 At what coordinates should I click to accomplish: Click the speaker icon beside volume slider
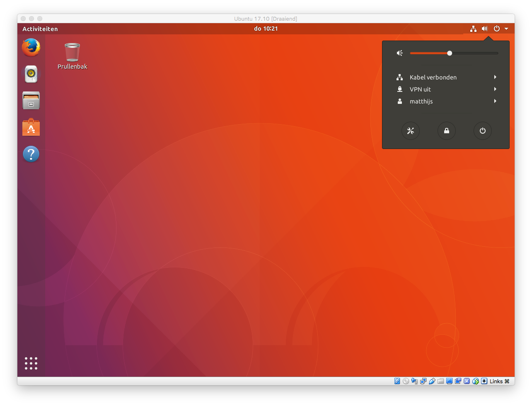(400, 53)
